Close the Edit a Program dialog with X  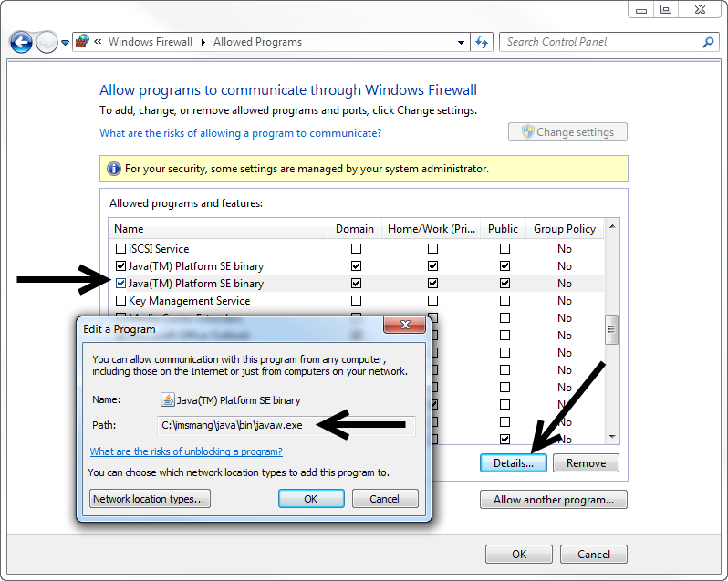pyautogui.click(x=404, y=327)
